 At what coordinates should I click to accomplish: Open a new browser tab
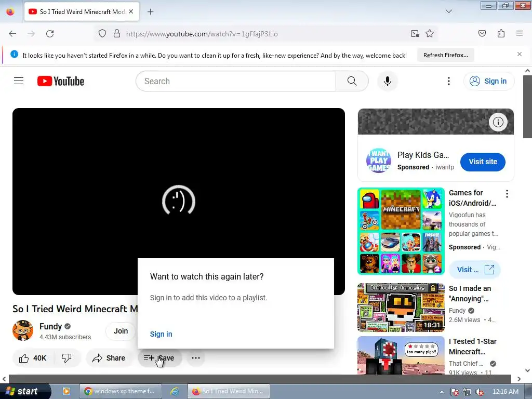(150, 12)
